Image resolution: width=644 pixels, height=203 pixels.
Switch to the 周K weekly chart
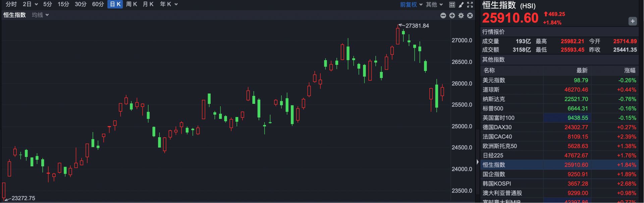(x=131, y=4)
